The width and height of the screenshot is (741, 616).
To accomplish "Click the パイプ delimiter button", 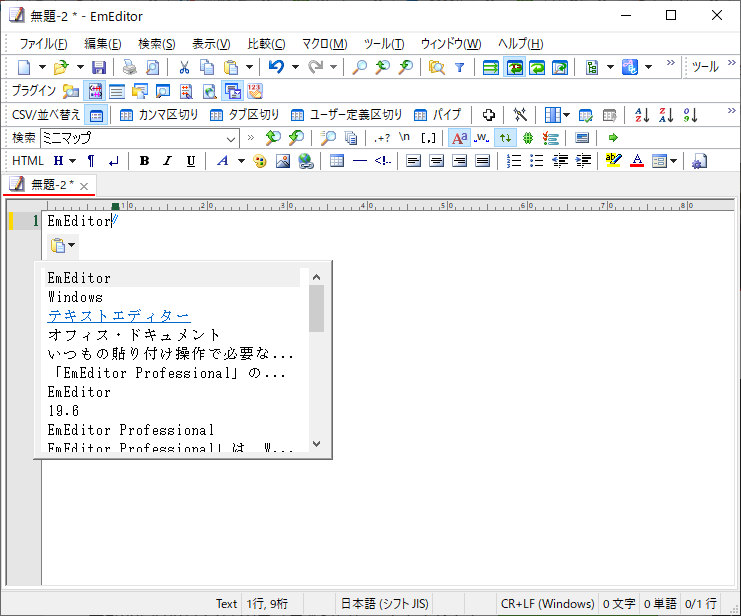I will pos(438,115).
